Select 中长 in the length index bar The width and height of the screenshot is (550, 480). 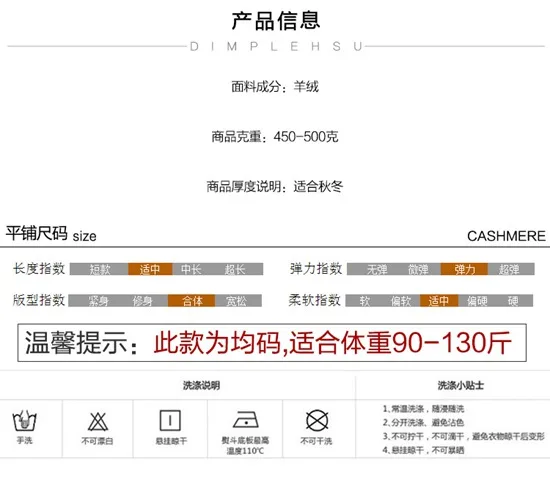point(191,269)
